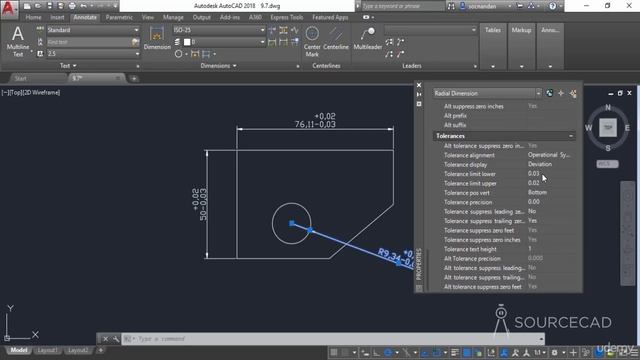Open the Home ribbon tab
This screenshot has height=360, width=640.
point(33,18)
